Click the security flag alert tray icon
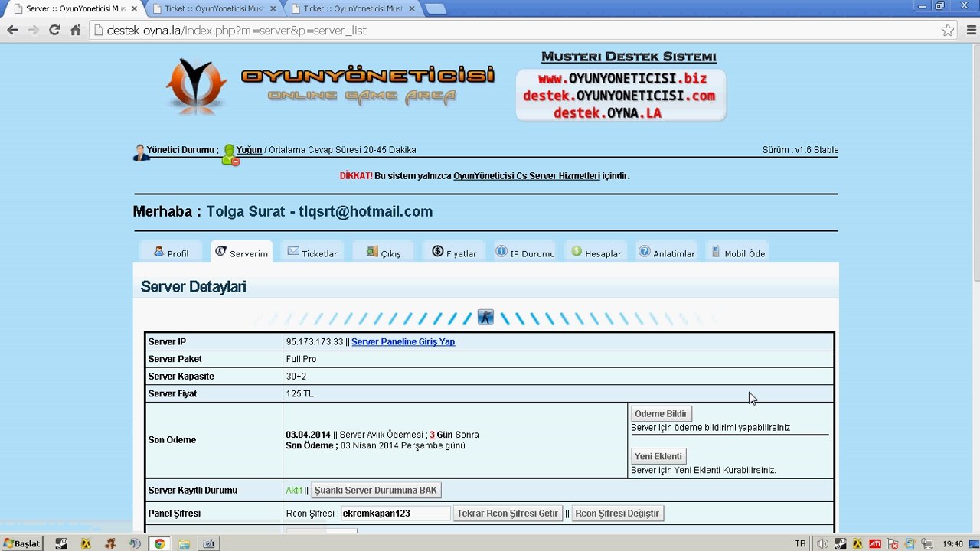Image resolution: width=980 pixels, height=551 pixels. point(891,544)
